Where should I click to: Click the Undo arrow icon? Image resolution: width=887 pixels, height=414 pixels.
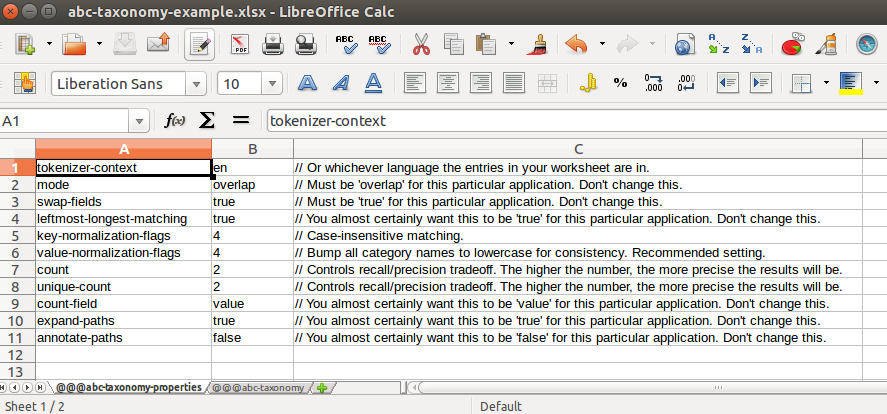[x=576, y=44]
